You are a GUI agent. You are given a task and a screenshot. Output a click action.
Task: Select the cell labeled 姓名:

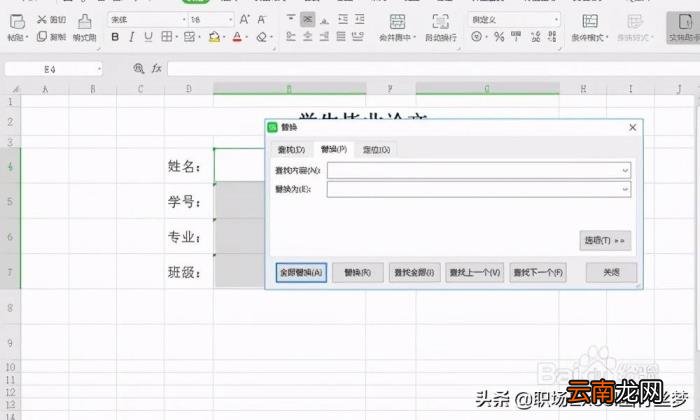point(189,166)
